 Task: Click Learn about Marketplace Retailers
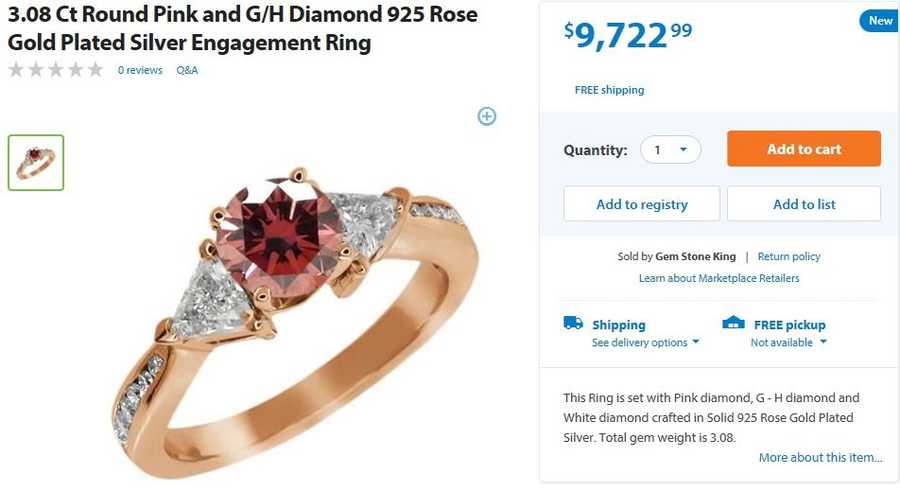tap(719, 278)
